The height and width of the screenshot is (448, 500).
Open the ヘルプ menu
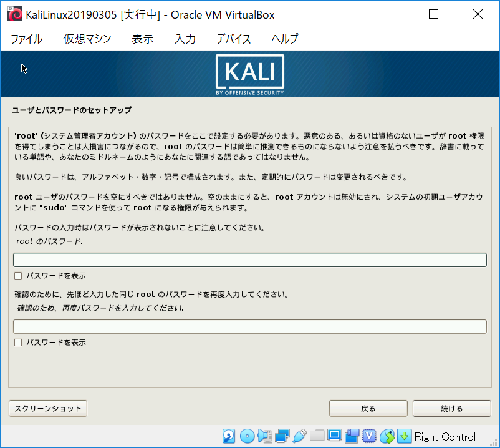(x=285, y=39)
